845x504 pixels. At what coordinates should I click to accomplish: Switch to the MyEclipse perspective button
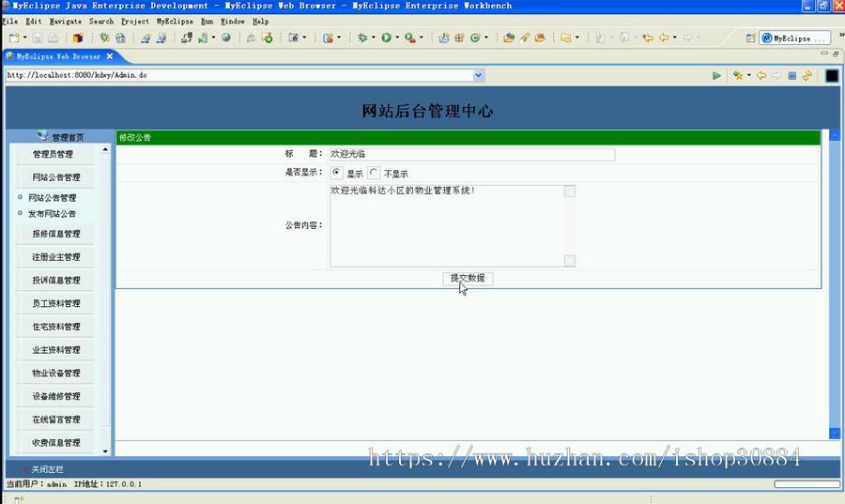pos(793,38)
